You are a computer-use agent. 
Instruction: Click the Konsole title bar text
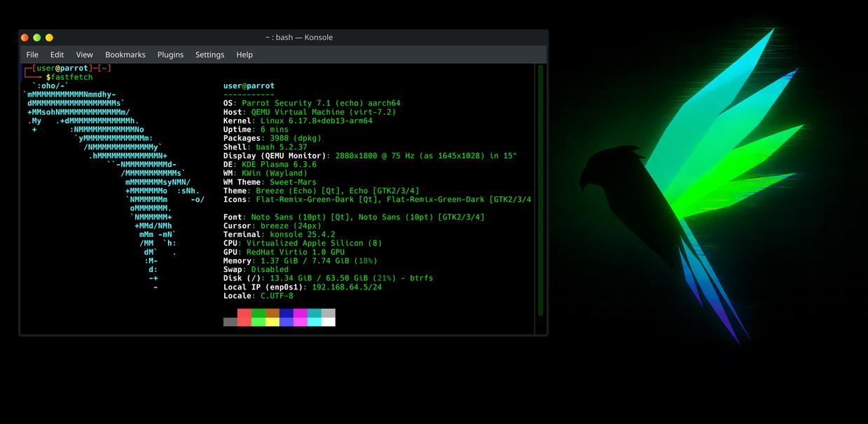coord(298,38)
